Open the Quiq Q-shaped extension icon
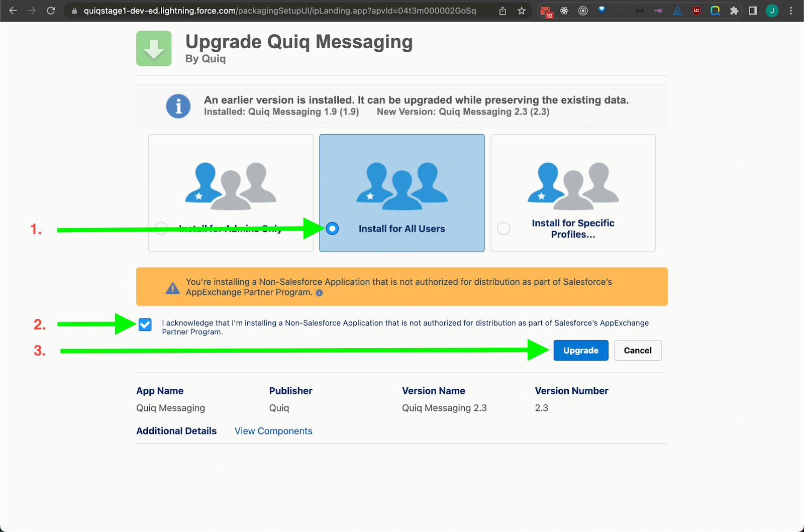 click(715, 11)
